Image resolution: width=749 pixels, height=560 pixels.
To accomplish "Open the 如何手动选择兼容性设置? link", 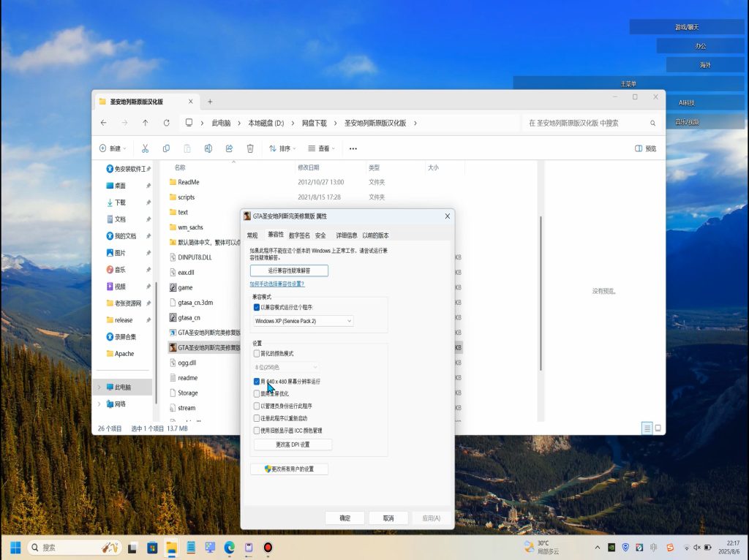I will (x=277, y=284).
